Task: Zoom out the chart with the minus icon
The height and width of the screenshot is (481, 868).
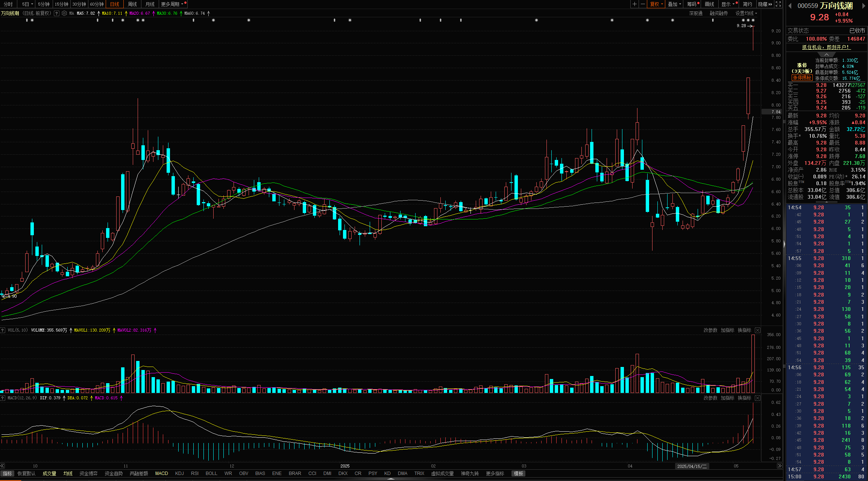Action: tap(643, 4)
